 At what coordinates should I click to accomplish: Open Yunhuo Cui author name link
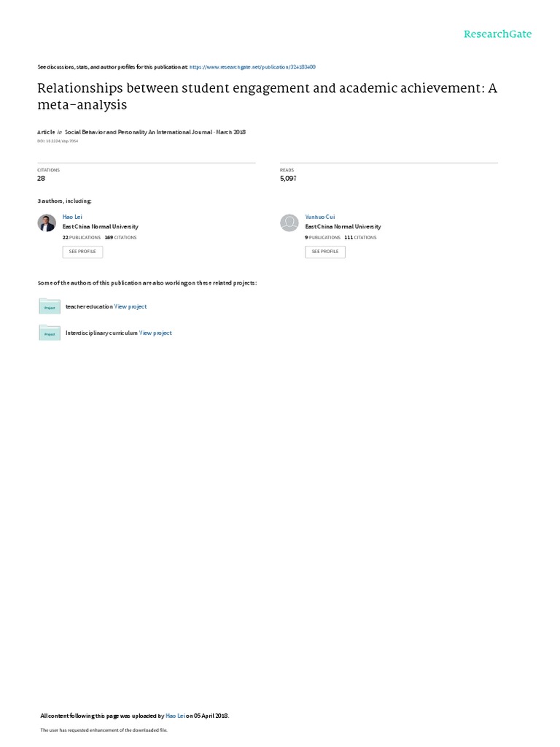[320, 217]
